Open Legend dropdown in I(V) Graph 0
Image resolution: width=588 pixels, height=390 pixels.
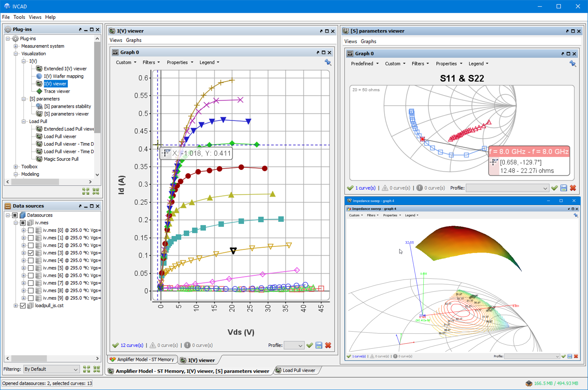209,62
